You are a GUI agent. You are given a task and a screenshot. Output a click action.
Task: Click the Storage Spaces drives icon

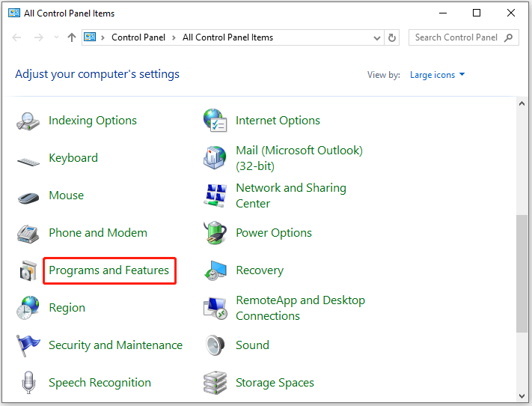[215, 383]
